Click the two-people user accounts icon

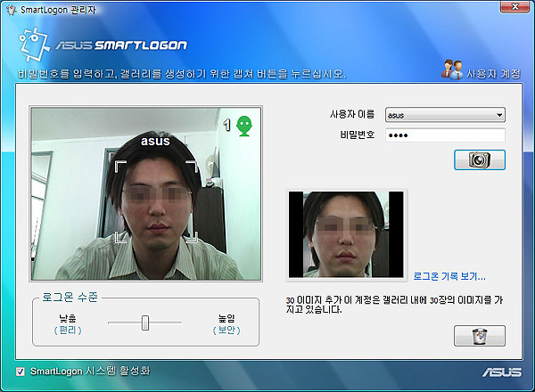[452, 69]
